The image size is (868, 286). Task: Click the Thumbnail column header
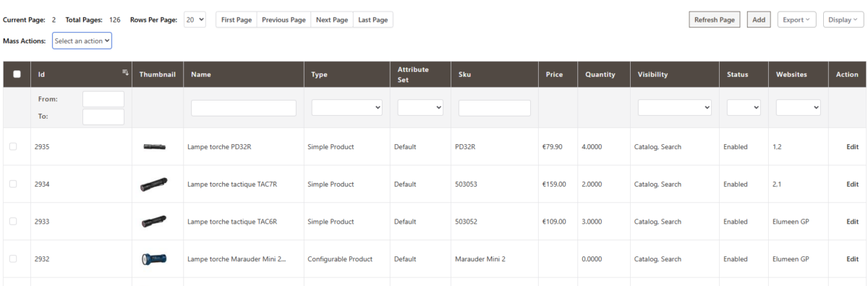click(157, 75)
